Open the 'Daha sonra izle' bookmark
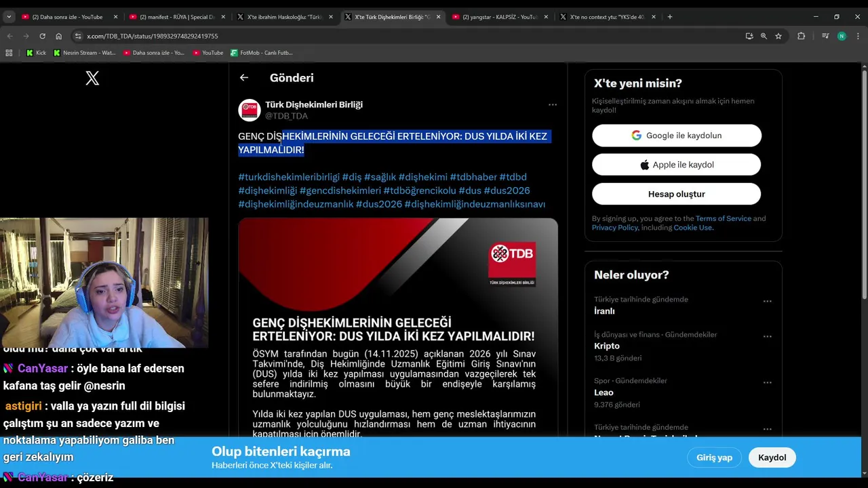This screenshot has width=868, height=488. (153, 52)
